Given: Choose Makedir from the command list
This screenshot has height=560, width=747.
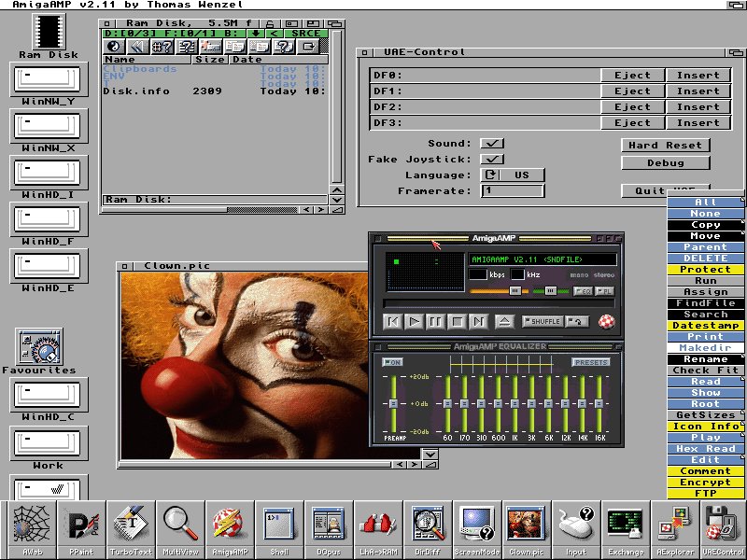Looking at the screenshot, I should [x=705, y=348].
